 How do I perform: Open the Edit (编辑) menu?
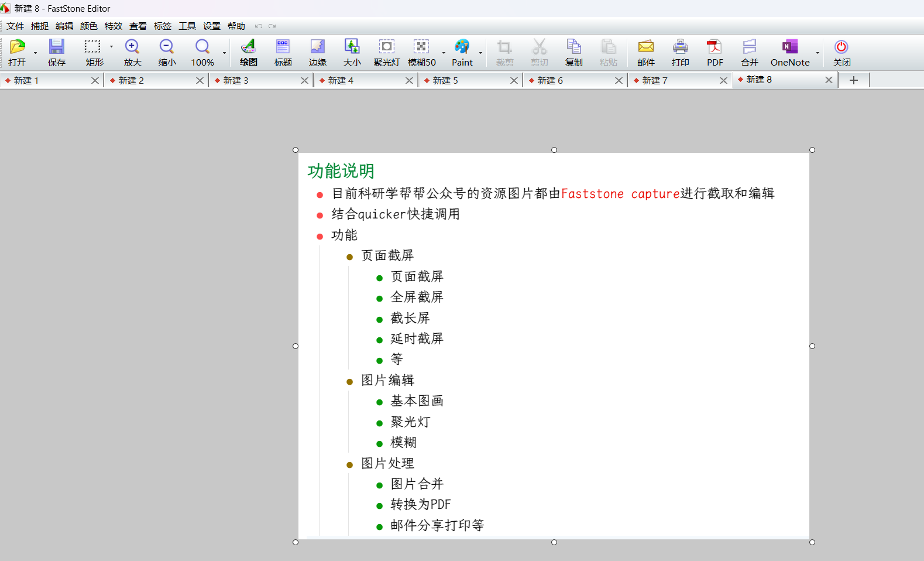pyautogui.click(x=64, y=26)
